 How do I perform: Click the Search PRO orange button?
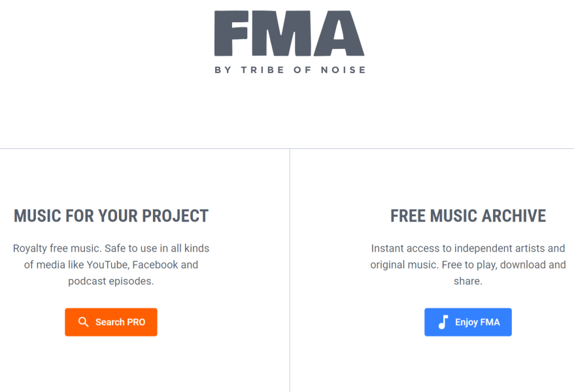(x=111, y=322)
